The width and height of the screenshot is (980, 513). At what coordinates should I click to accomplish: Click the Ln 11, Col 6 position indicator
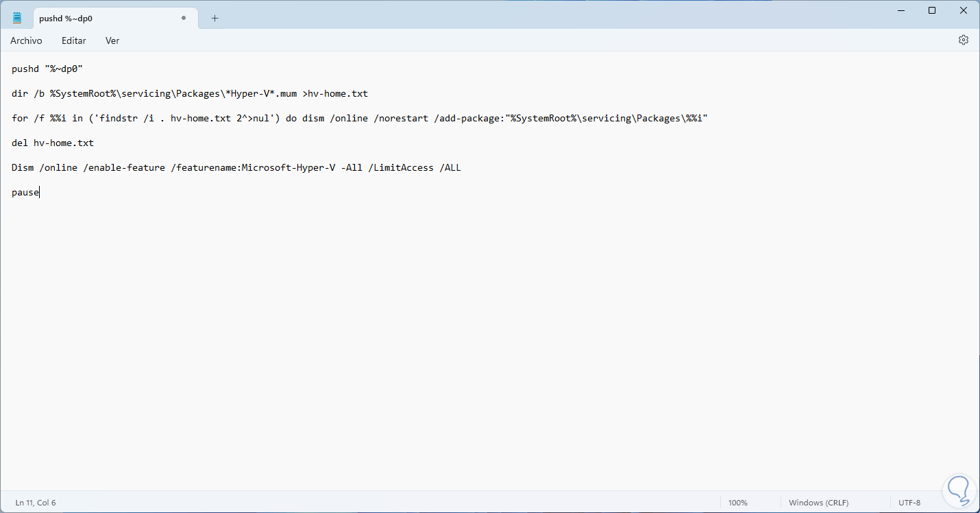tap(36, 503)
